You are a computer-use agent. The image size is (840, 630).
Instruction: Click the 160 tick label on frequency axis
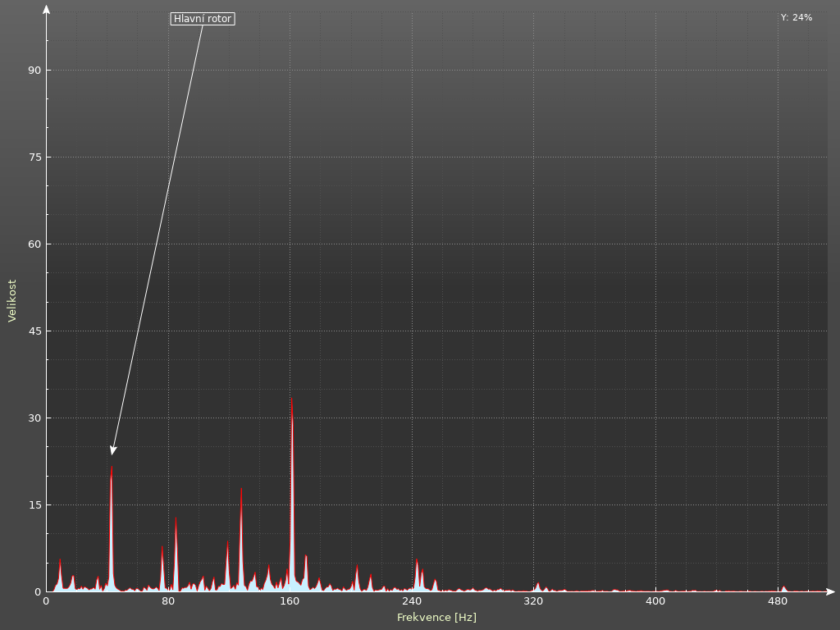click(290, 601)
